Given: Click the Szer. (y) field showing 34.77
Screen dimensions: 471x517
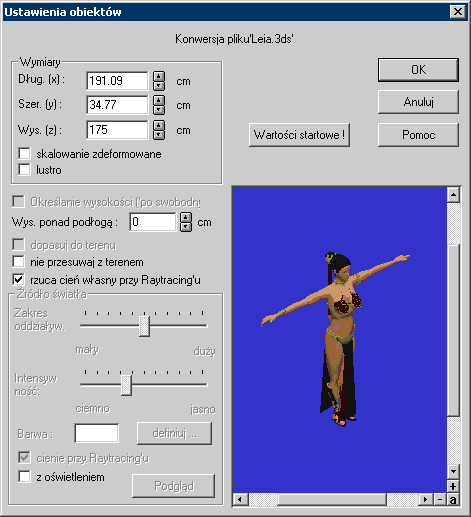Looking at the screenshot, I should 117,105.
